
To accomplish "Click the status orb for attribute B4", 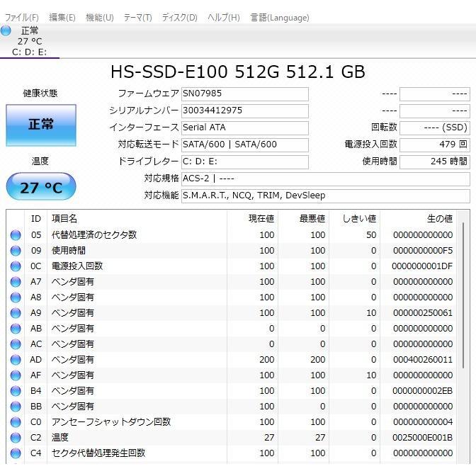I will point(16,391).
